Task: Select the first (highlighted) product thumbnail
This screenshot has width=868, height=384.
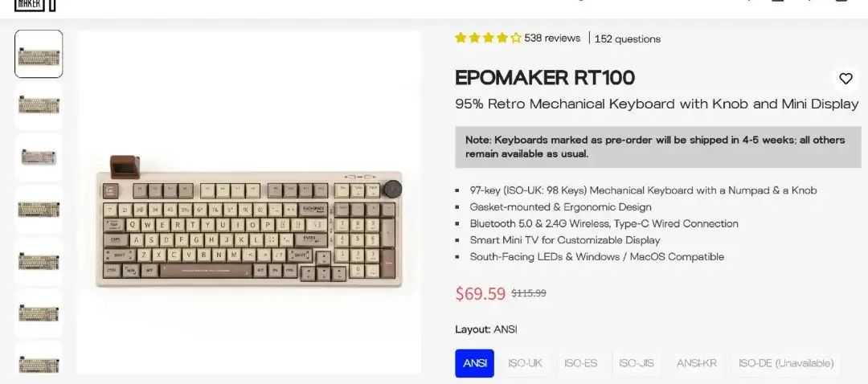Action: (x=39, y=54)
